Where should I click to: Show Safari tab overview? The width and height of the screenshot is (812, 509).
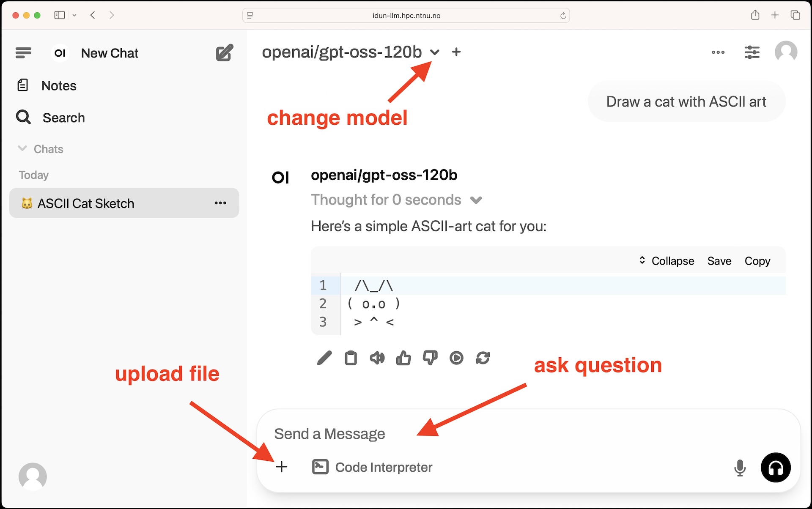[x=795, y=15]
